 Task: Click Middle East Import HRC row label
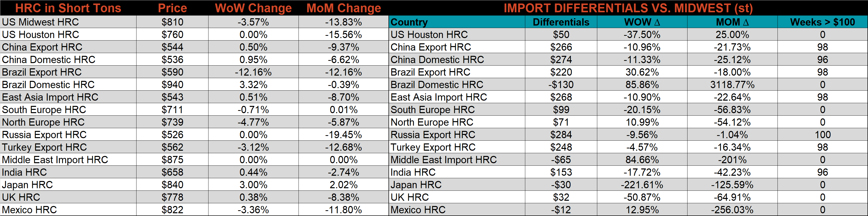pos(55,160)
